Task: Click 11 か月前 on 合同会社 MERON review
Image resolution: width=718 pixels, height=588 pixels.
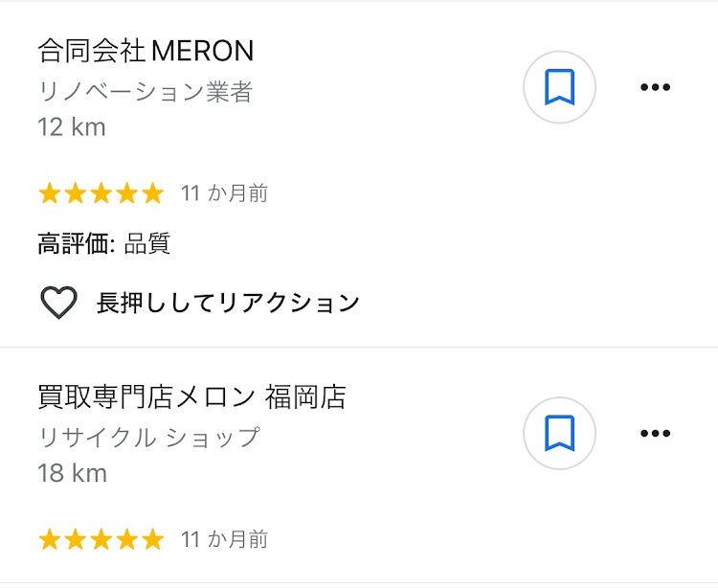Action: point(224,194)
